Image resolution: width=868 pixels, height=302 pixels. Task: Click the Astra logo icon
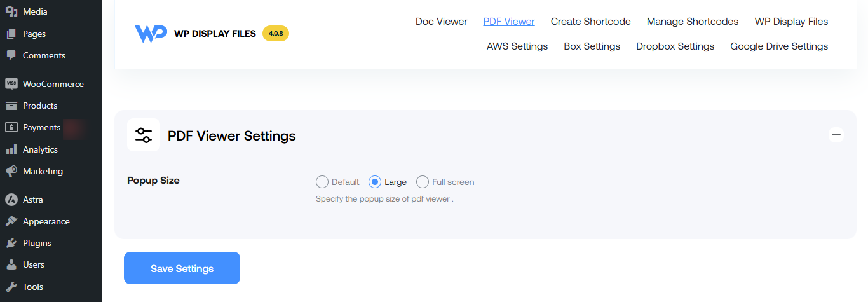click(x=11, y=200)
